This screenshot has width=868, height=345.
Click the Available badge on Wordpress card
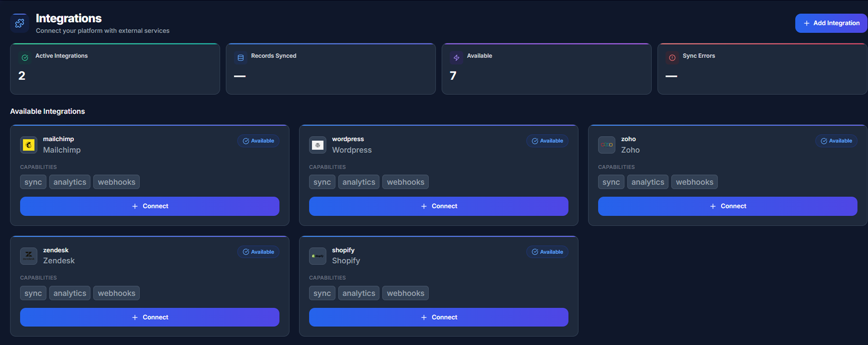point(547,141)
